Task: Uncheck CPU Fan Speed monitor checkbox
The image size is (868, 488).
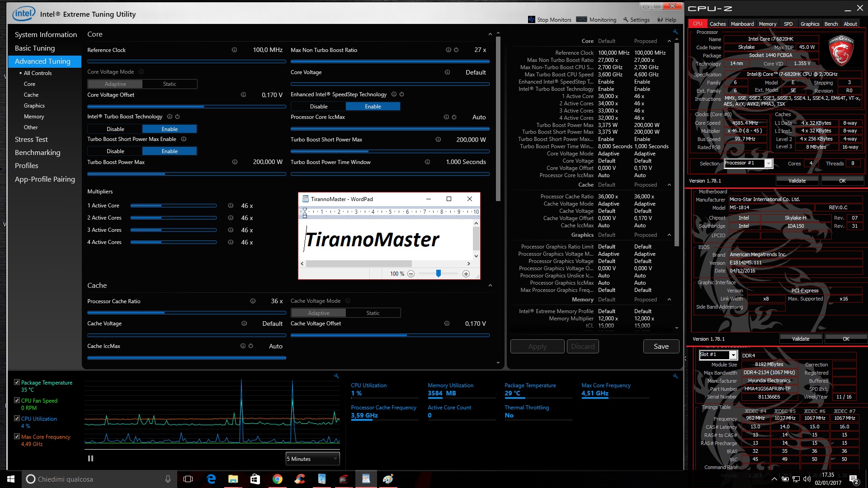Action: 17,400
